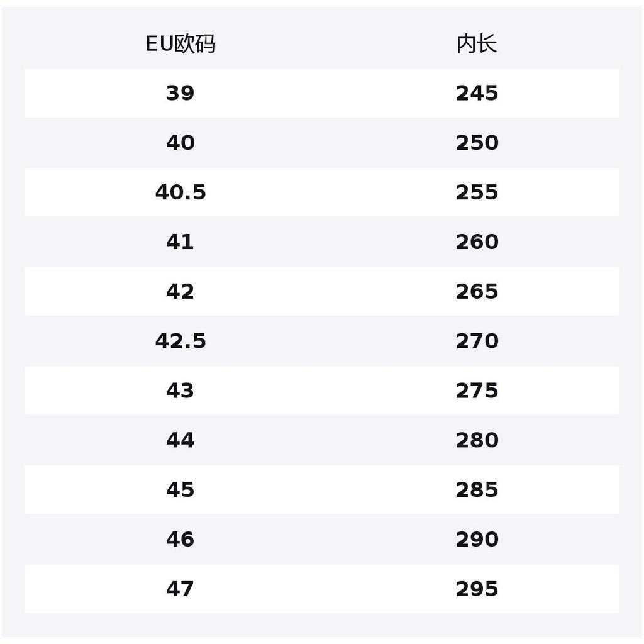Image resolution: width=644 pixels, height=644 pixels.
Task: Click the 255 inner length value
Action: coord(477,192)
